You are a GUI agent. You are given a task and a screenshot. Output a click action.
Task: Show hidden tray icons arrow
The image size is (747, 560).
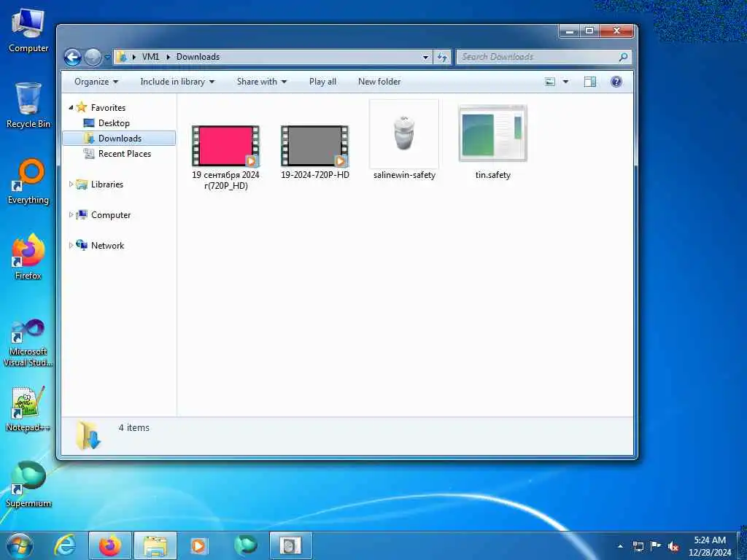620,546
